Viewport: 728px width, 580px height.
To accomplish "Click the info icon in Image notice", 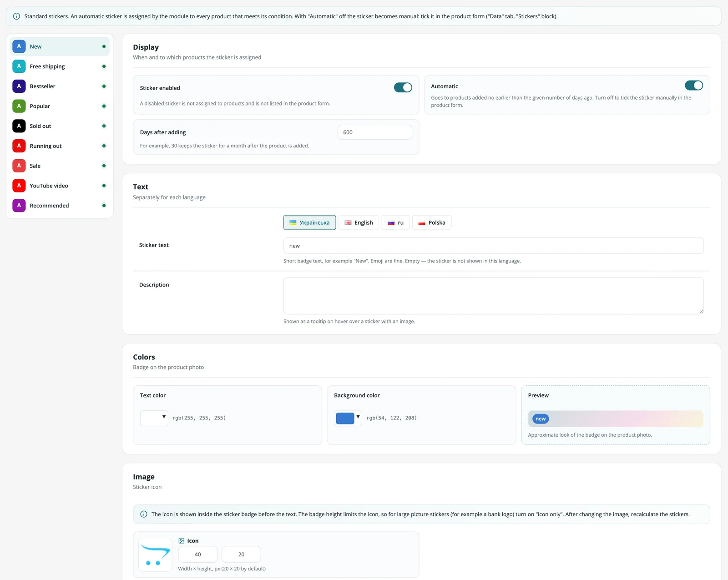I will click(x=144, y=514).
